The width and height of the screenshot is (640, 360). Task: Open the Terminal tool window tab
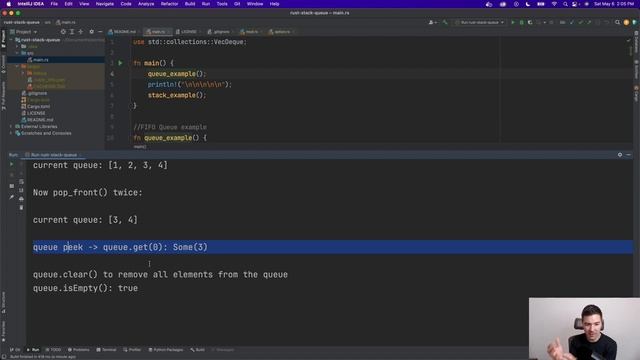tap(107, 350)
